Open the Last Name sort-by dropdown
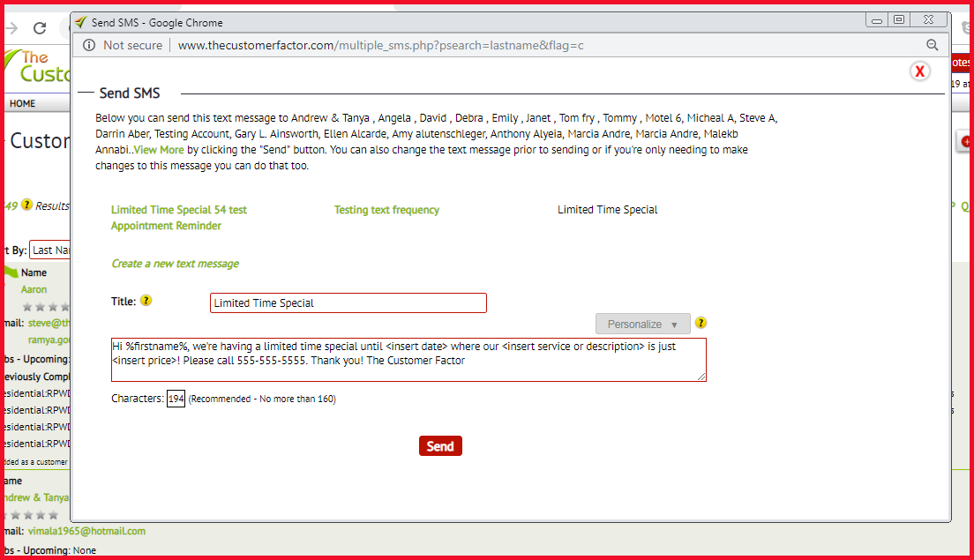974x560 pixels. [x=49, y=250]
